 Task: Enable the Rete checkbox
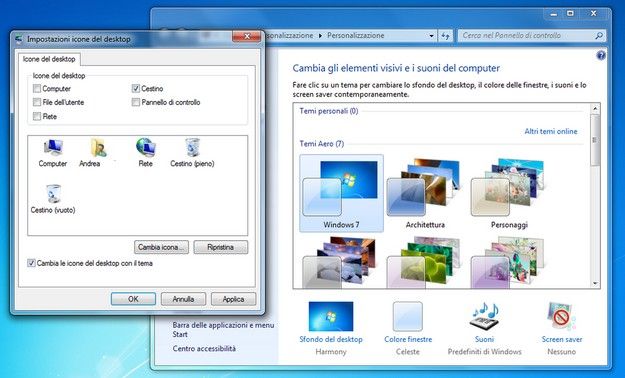click(37, 116)
